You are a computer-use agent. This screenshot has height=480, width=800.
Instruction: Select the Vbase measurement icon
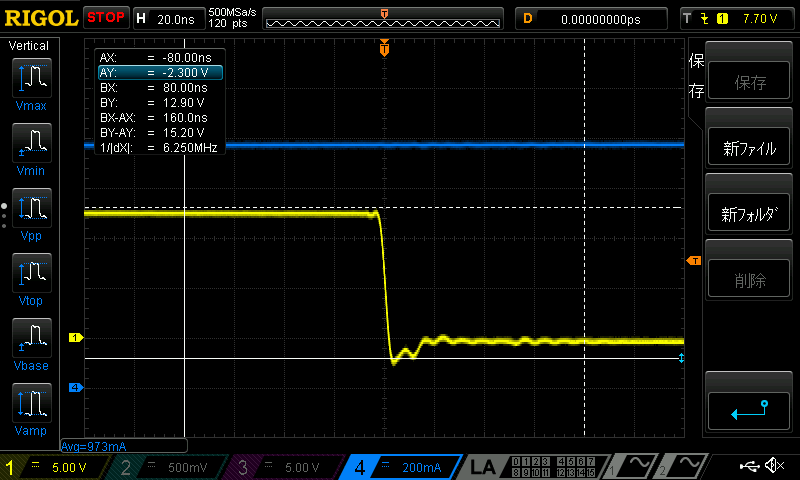click(32, 338)
